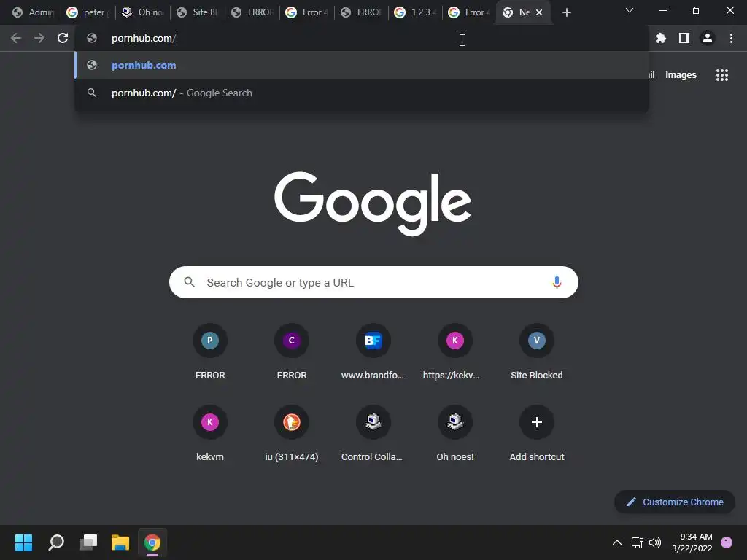Click the search box magnifier icon
747x560 pixels.
189,282
